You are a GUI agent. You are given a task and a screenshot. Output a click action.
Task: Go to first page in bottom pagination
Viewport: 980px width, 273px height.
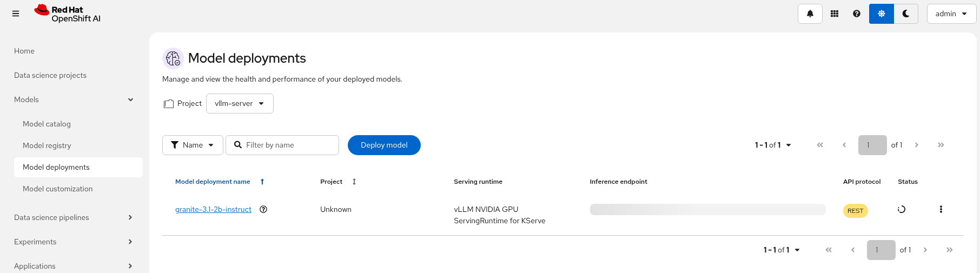829,250
